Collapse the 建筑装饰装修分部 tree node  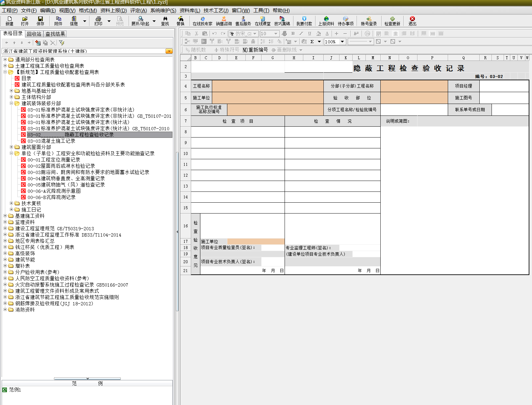tap(12, 103)
